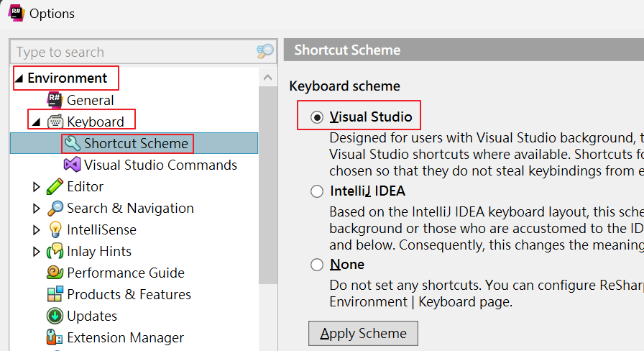Click the options tree scrollbar thumb
Viewport: 644px width, 351px height.
[x=268, y=185]
